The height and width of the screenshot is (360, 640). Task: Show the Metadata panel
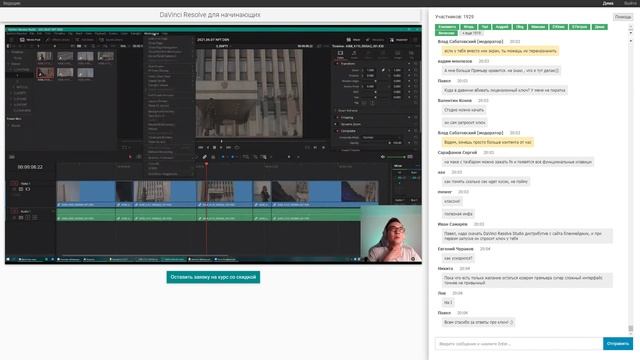click(375, 40)
